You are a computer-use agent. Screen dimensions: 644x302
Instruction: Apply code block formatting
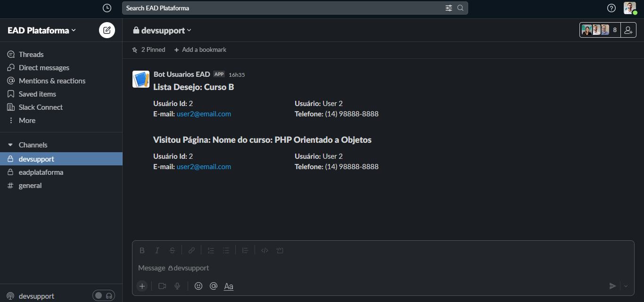coord(280,251)
